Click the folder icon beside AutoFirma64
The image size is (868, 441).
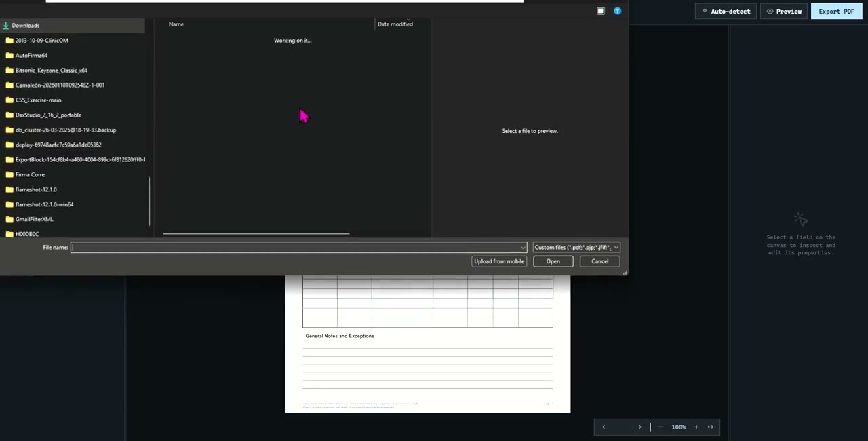tap(9, 56)
